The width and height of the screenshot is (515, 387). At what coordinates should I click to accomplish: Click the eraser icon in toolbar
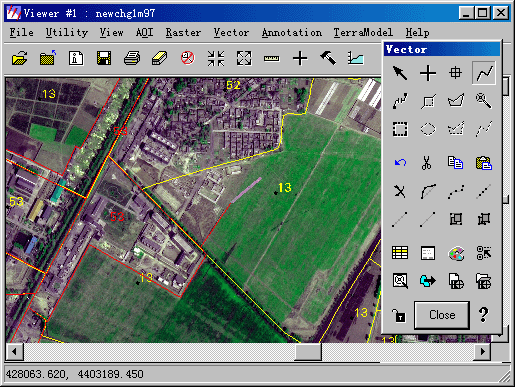(x=160, y=58)
